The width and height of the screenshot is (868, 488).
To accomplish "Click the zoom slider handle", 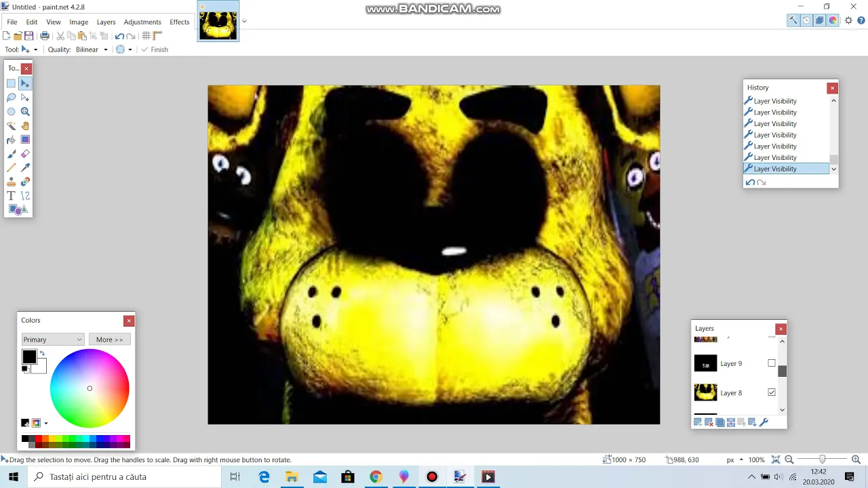I will pyautogui.click(x=823, y=460).
